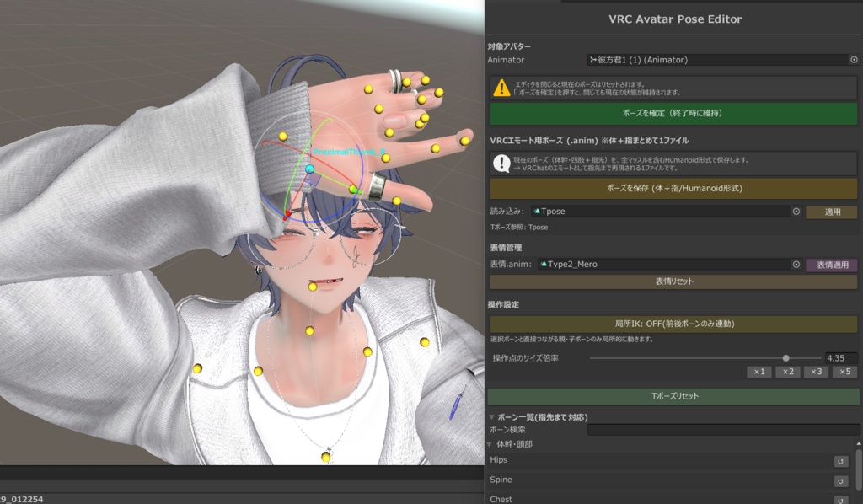Reset the Spine bone rotation
The width and height of the screenshot is (863, 504).
[840, 481]
